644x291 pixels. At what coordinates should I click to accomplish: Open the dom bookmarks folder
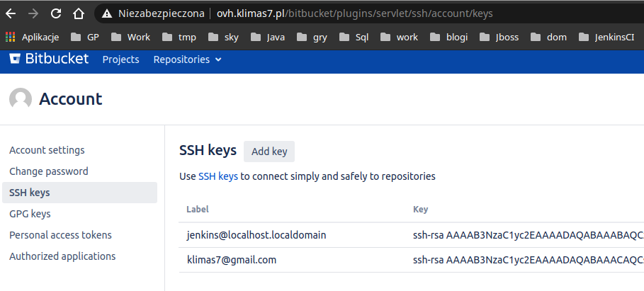tap(549, 38)
